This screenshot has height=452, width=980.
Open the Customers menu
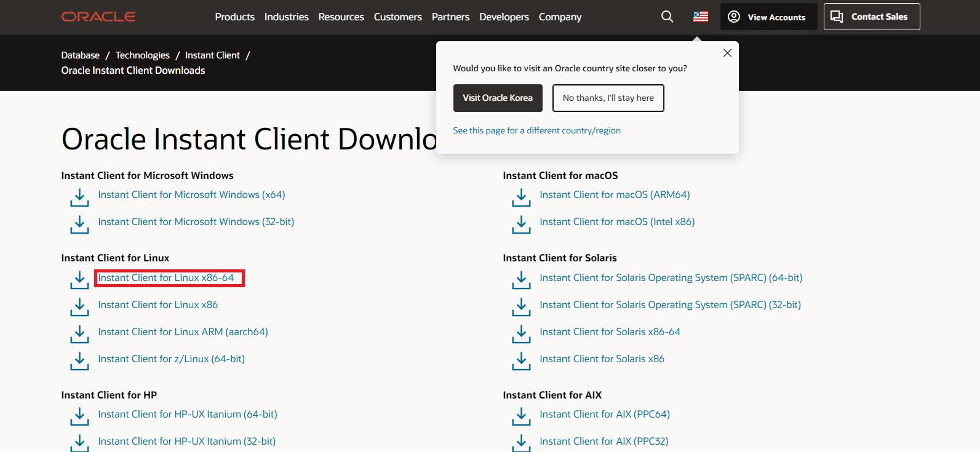[397, 17]
